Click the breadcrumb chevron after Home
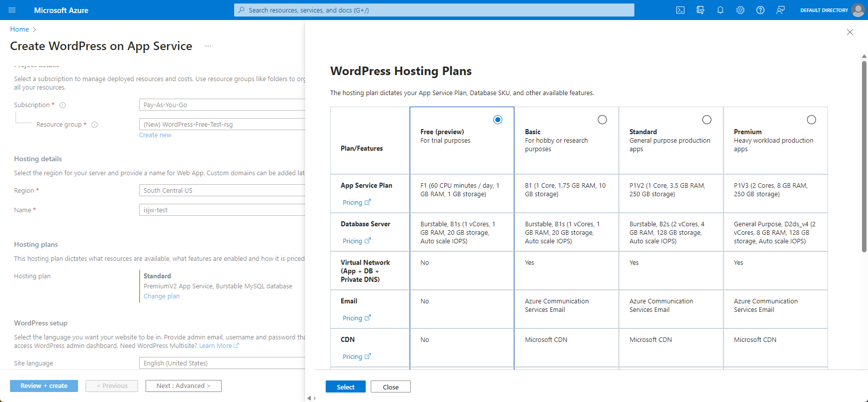This screenshot has height=402, width=868. tap(35, 30)
